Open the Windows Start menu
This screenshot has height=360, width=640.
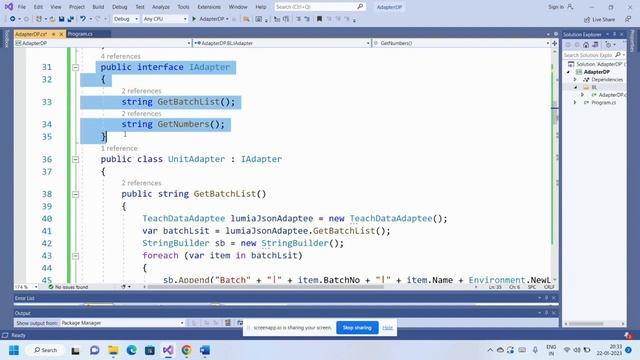[x=14, y=350]
